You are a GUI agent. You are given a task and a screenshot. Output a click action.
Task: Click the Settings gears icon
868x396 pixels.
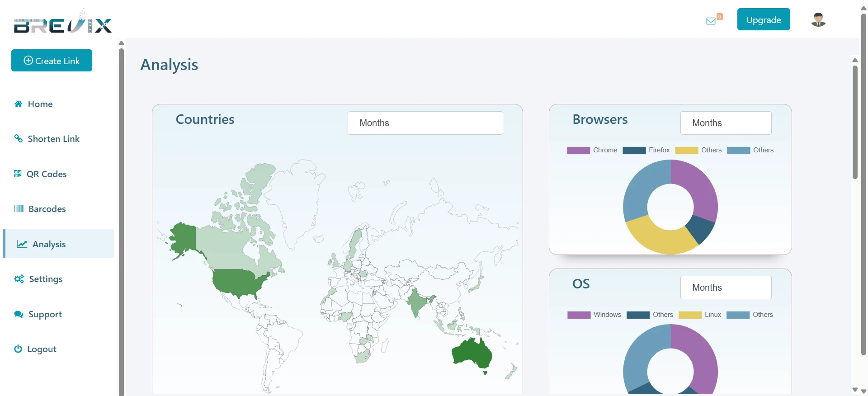pos(19,279)
